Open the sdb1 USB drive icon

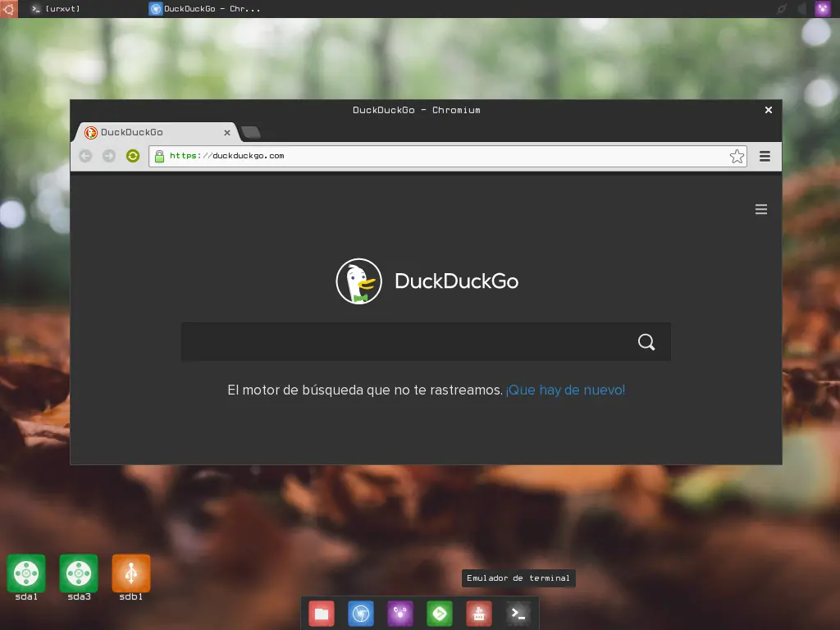coord(131,577)
